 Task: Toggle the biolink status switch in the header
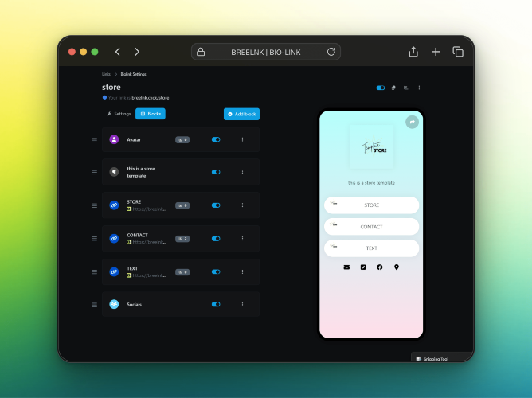[x=381, y=88]
